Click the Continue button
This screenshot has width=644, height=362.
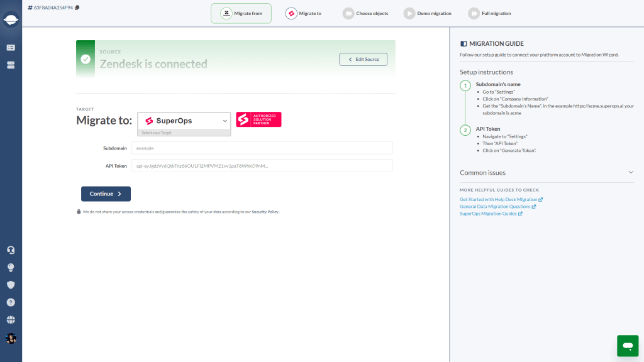[x=106, y=194]
